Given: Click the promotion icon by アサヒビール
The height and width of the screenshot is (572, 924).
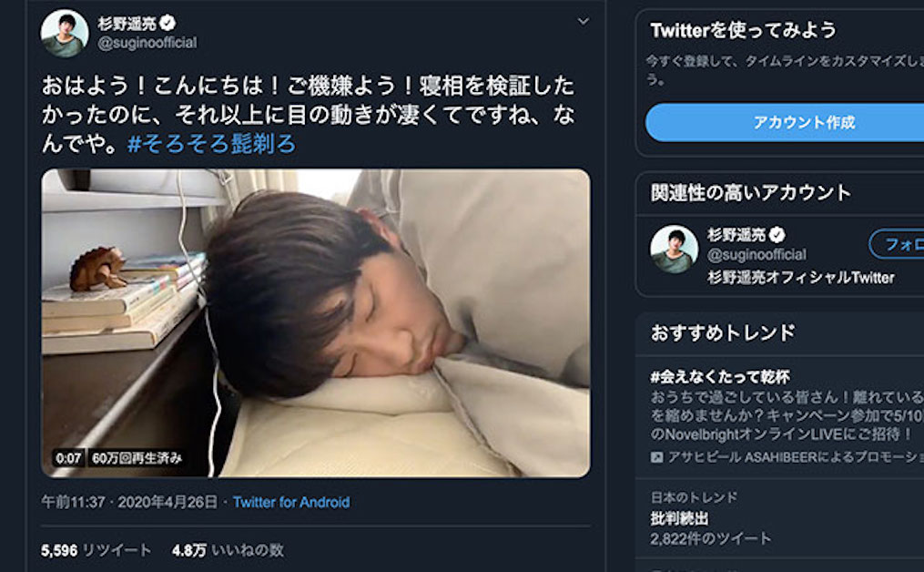Looking at the screenshot, I should pyautogui.click(x=657, y=457).
